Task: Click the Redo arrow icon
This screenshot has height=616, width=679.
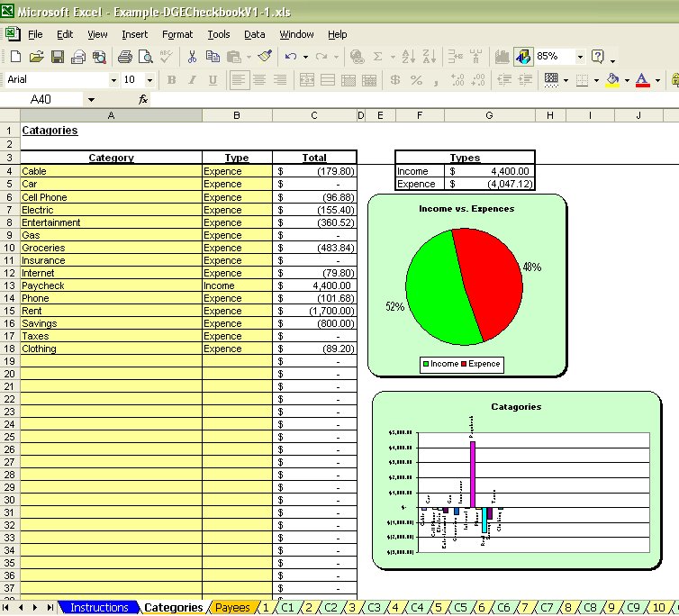Action: click(321, 57)
